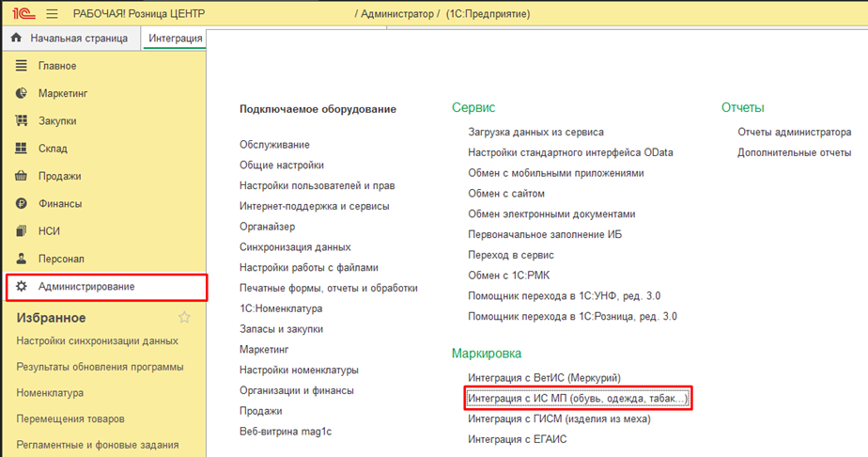Click the home icon on Начальная страница tab
Image resolution: width=868 pixels, height=457 pixels.
tap(16, 38)
